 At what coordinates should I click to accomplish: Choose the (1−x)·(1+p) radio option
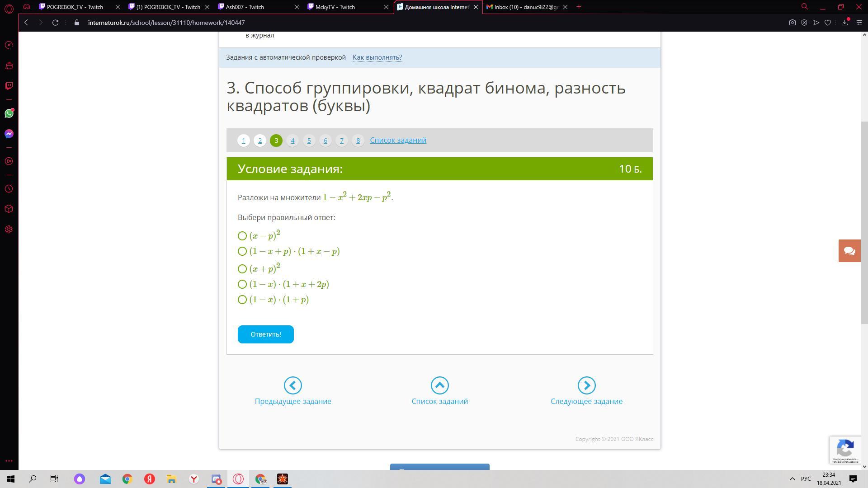point(242,300)
